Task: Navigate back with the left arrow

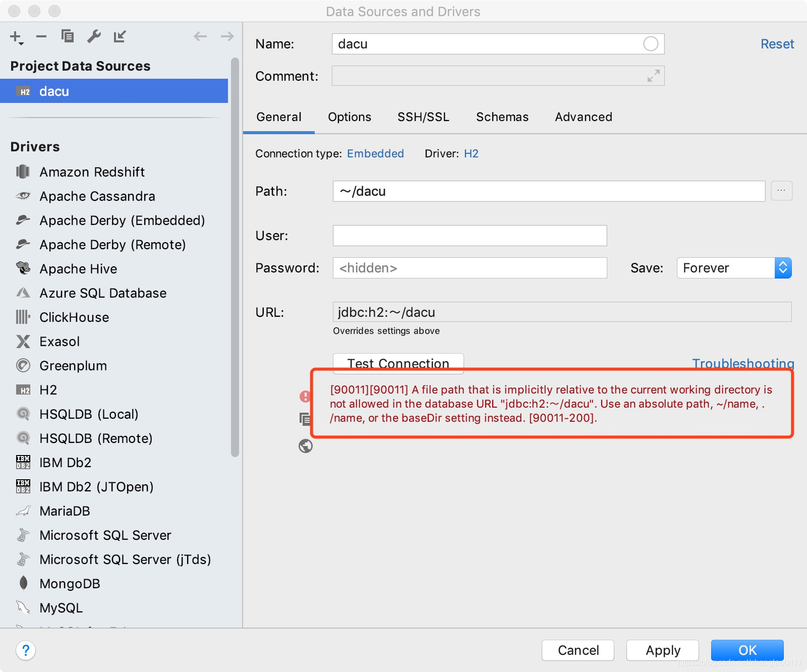Action: (200, 36)
